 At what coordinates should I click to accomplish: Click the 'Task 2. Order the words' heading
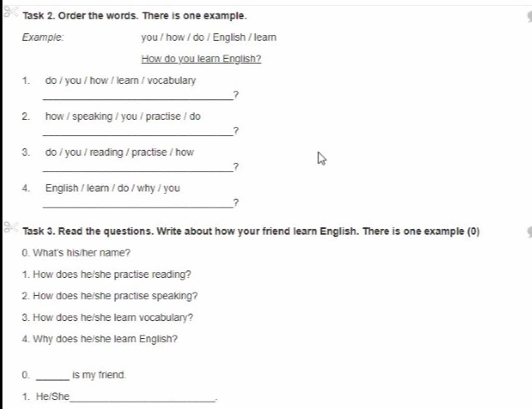pyautogui.click(x=135, y=16)
